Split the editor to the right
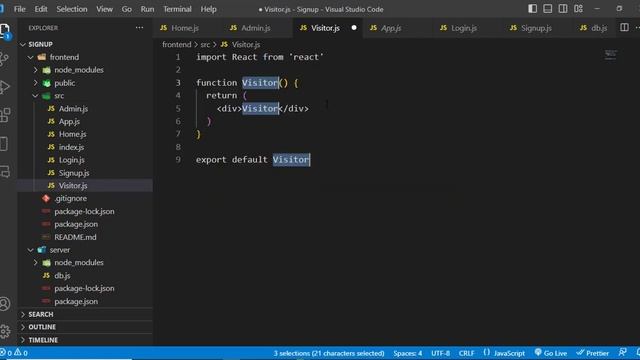 624,27
